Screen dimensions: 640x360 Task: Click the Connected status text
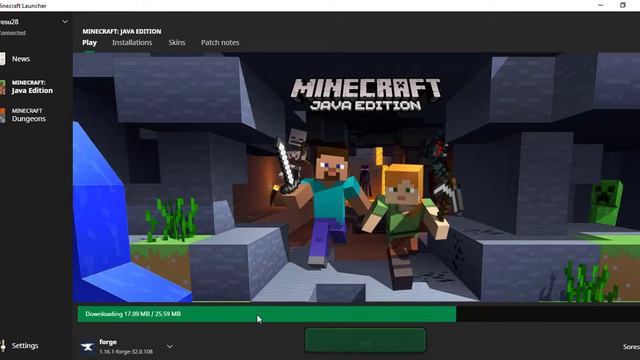click(13, 33)
